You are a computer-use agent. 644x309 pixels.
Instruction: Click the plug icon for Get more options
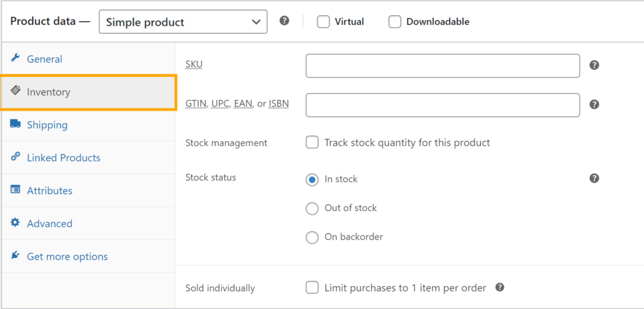[16, 256]
